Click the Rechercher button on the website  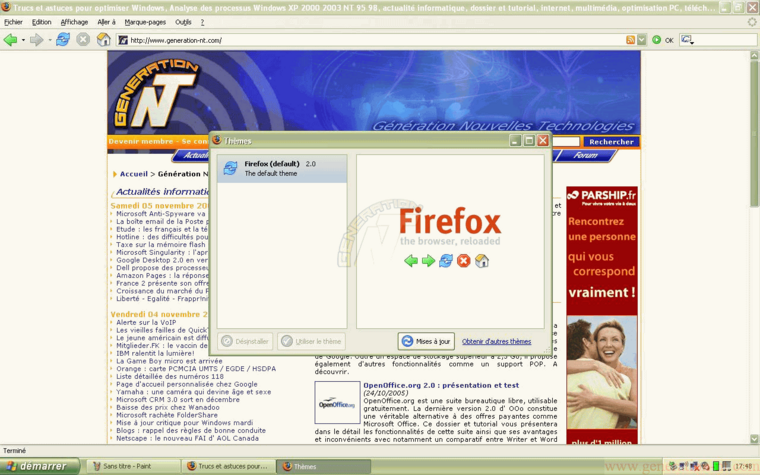[611, 142]
